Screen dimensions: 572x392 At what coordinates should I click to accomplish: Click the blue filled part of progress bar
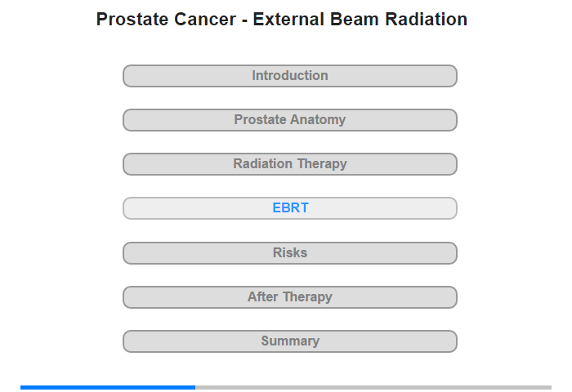coord(108,387)
